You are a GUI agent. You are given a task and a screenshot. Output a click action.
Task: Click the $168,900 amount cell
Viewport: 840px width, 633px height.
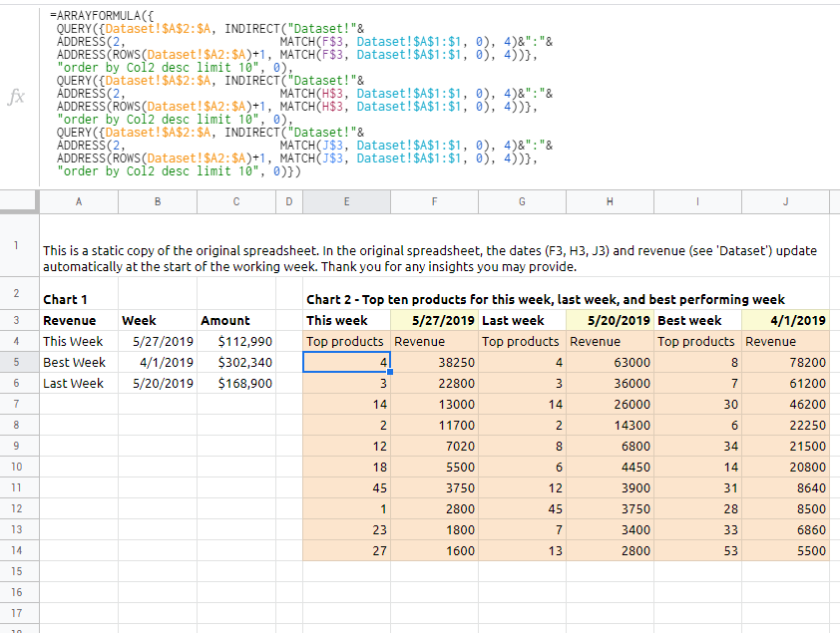click(x=236, y=383)
